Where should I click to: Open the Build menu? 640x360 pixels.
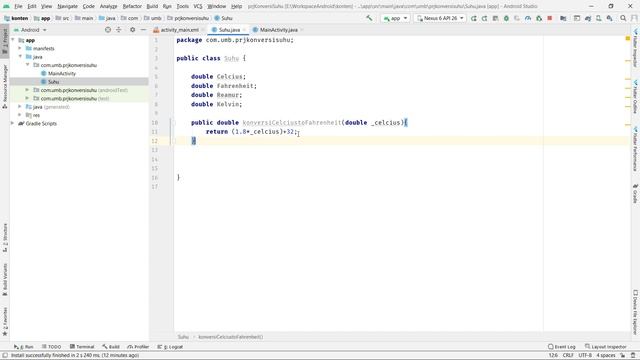(x=152, y=6)
